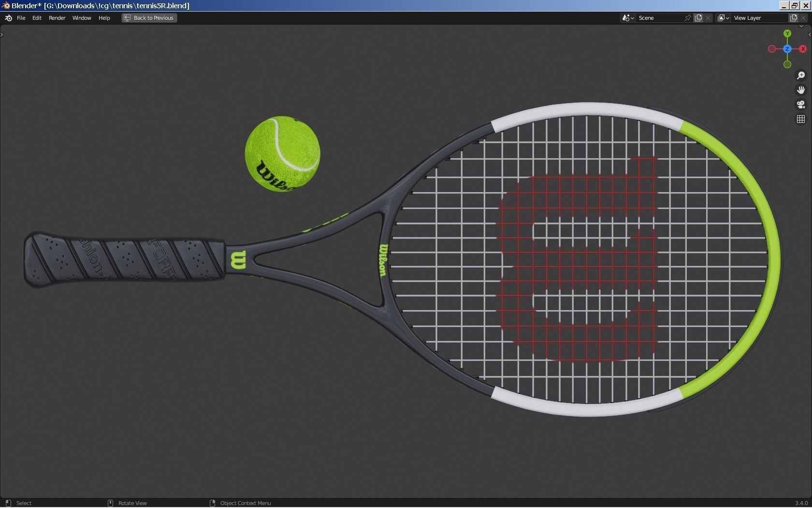This screenshot has height=508, width=812.
Task: Delete the scene with X icon
Action: (708, 18)
